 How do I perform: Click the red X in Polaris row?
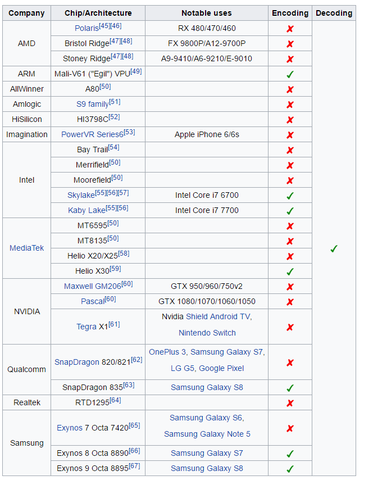click(290, 29)
